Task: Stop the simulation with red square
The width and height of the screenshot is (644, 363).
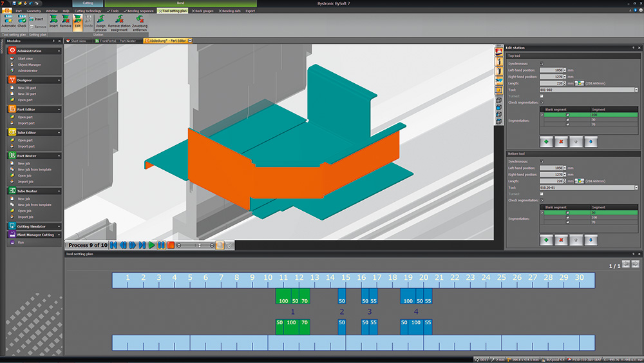Action: tap(171, 246)
